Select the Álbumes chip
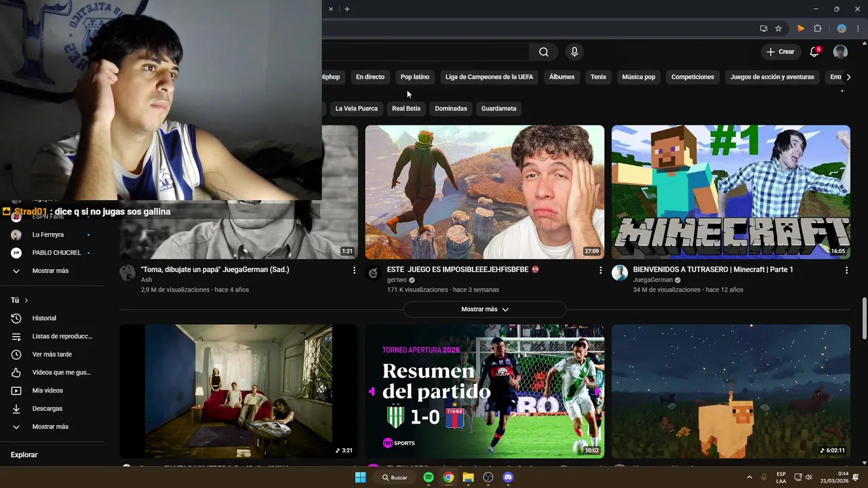This screenshot has width=868, height=488. pyautogui.click(x=561, y=77)
